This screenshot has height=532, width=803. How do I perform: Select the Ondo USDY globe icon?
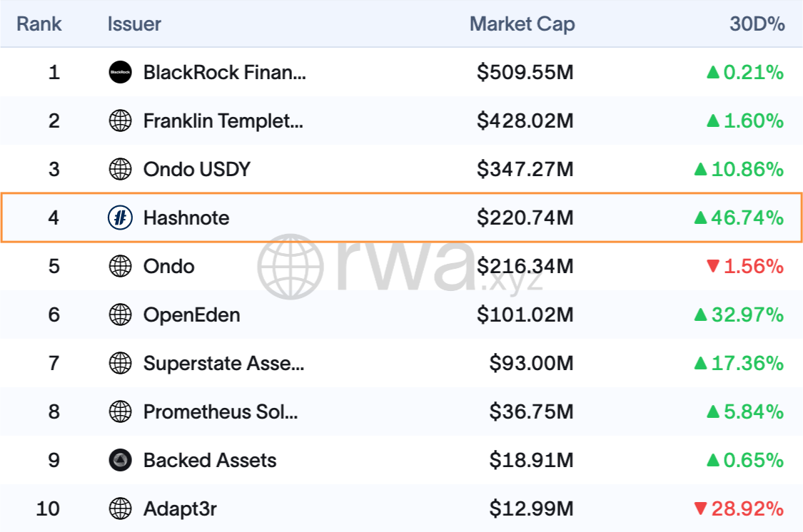(120, 169)
